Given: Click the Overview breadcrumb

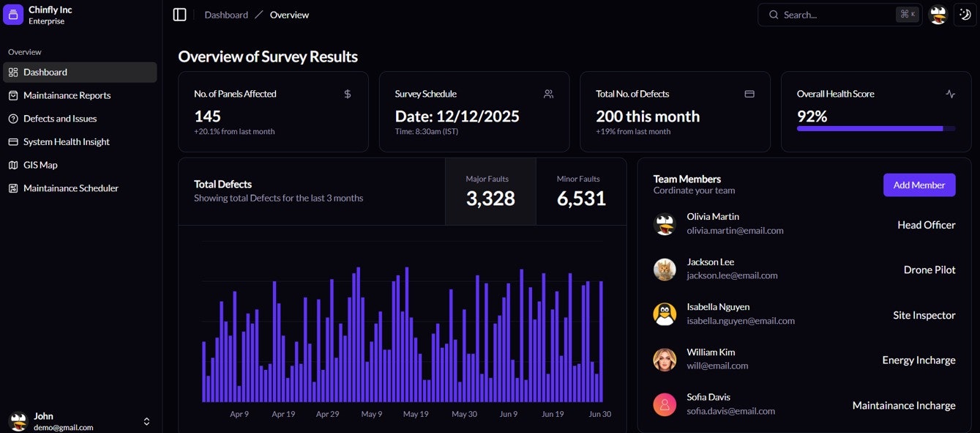Looking at the screenshot, I should tap(289, 15).
